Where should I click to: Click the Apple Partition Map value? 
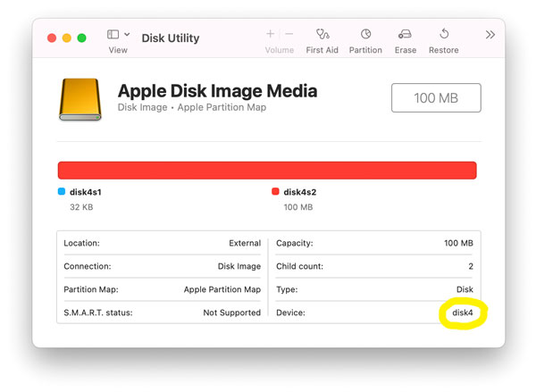(x=222, y=290)
